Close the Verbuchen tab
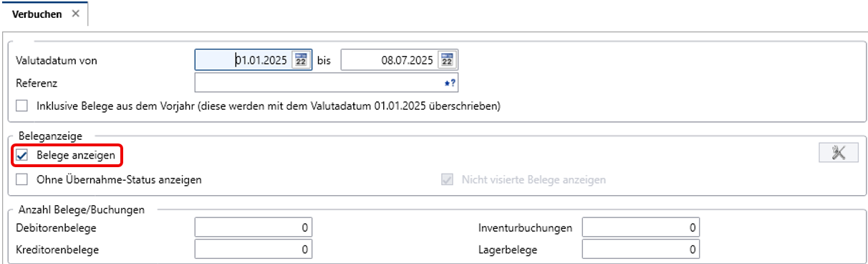The width and height of the screenshot is (868, 264). (x=76, y=14)
